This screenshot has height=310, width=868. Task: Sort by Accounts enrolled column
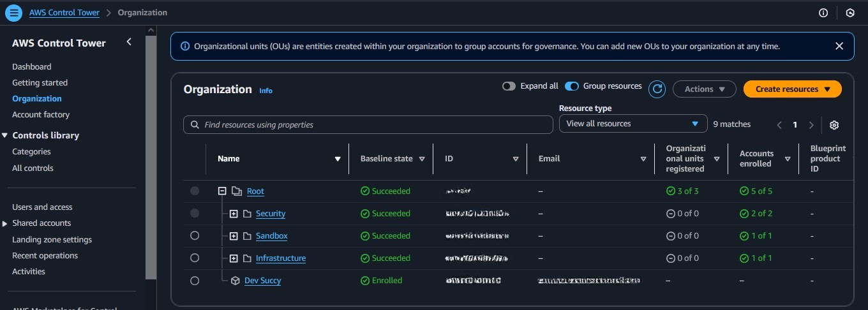point(788,159)
